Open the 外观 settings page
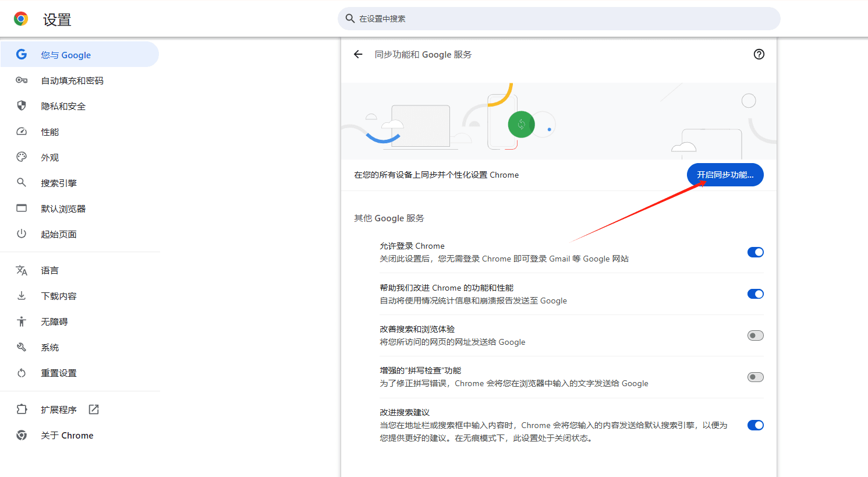 [79, 157]
